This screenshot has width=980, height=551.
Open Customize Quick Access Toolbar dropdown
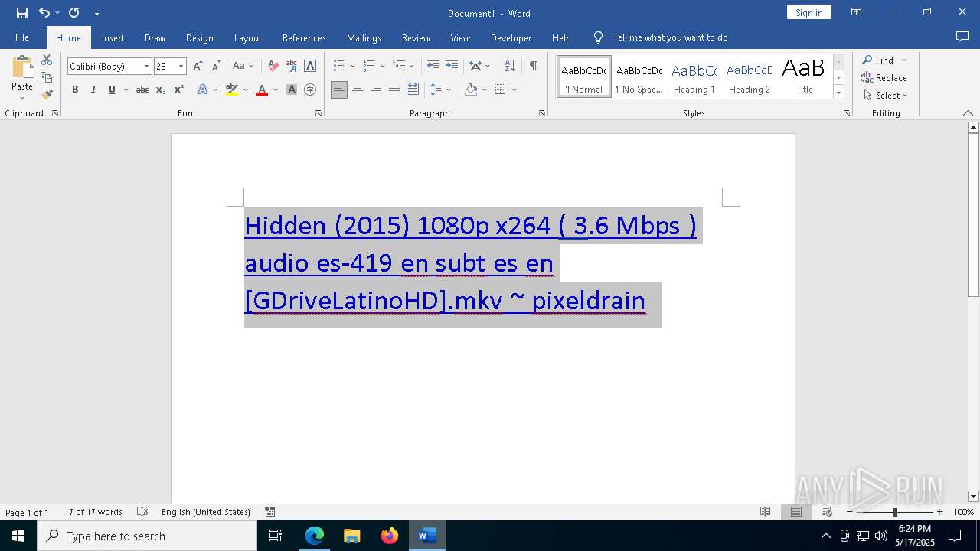coord(96,13)
